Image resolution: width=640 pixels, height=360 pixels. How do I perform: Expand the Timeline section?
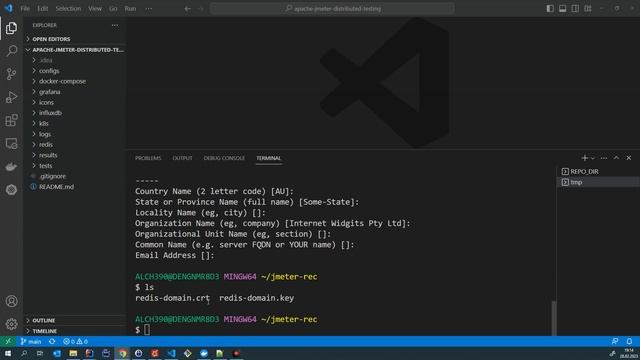[75, 331]
